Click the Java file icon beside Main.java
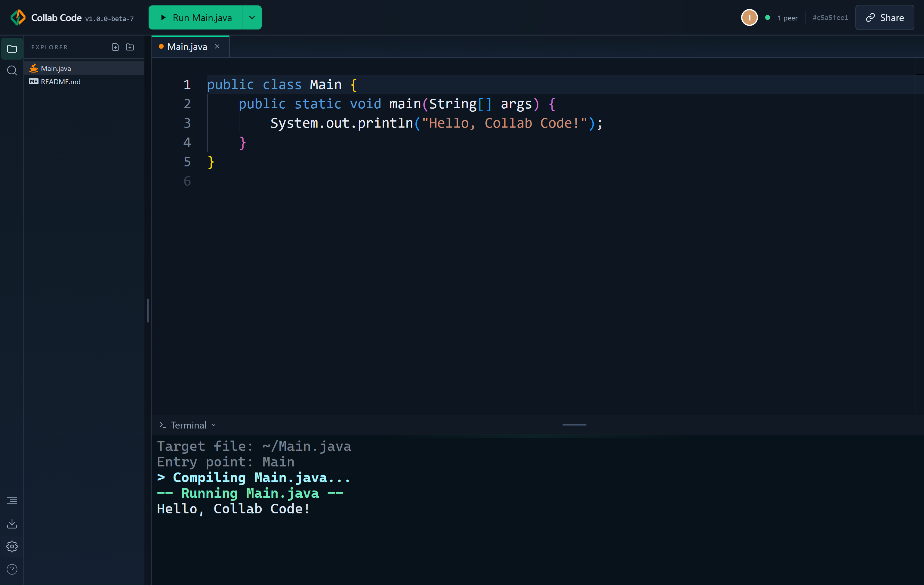 click(34, 68)
